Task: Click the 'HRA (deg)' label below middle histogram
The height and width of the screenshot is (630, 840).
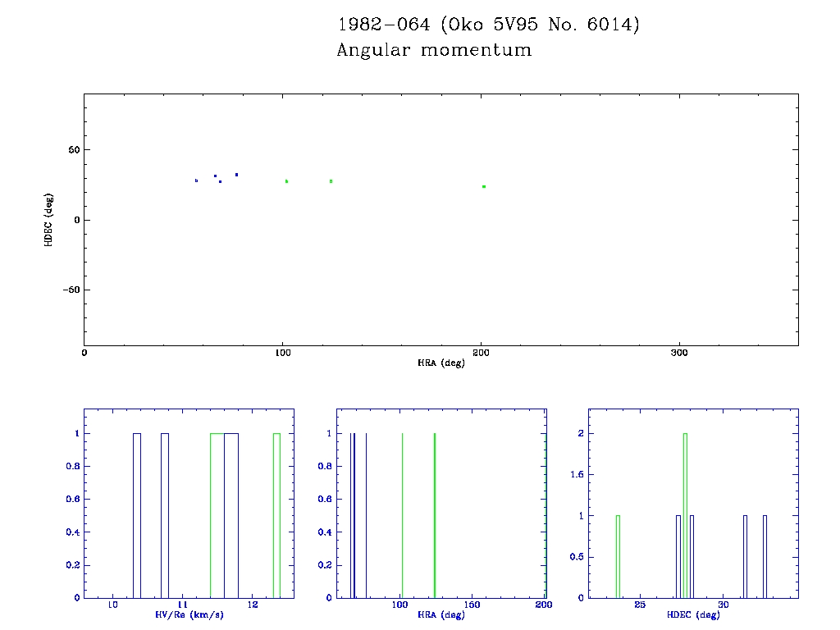Action: pos(441,614)
